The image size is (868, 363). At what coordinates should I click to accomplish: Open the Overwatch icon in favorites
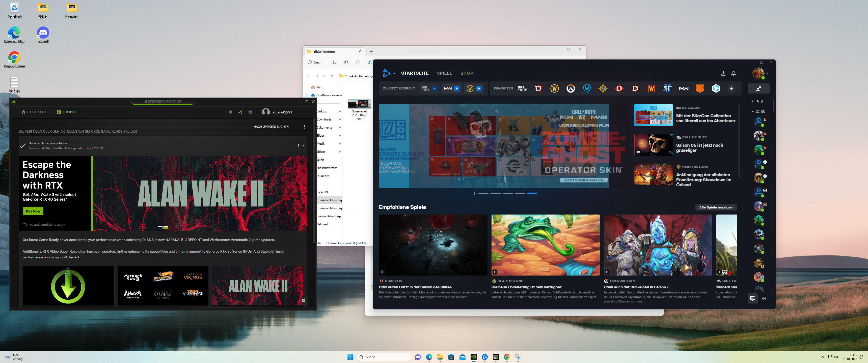point(571,88)
